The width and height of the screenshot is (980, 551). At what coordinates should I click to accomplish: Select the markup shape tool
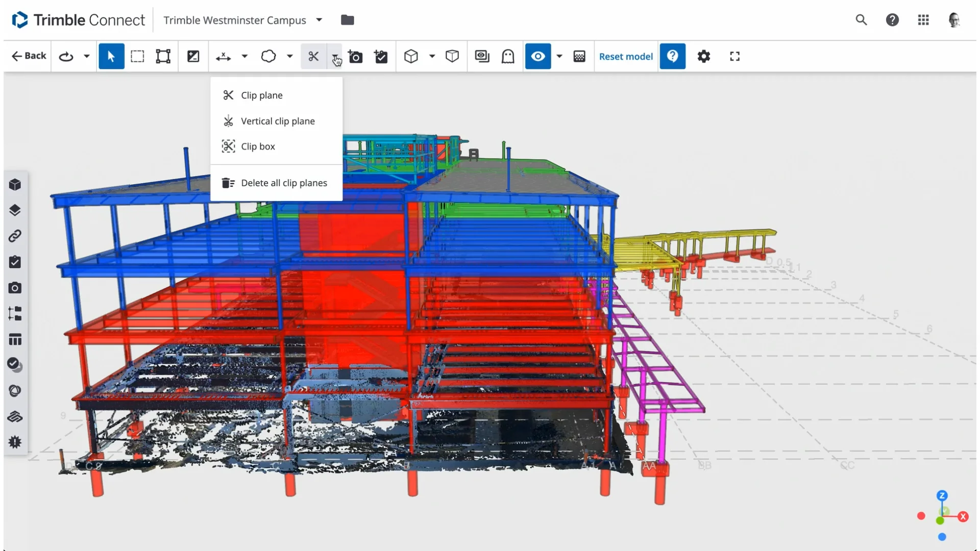pos(268,56)
